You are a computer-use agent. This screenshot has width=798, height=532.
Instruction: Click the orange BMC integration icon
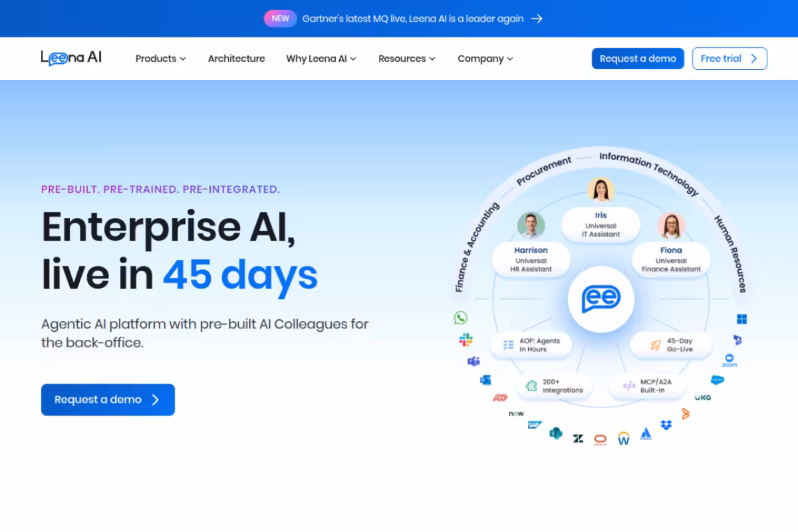pos(685,414)
